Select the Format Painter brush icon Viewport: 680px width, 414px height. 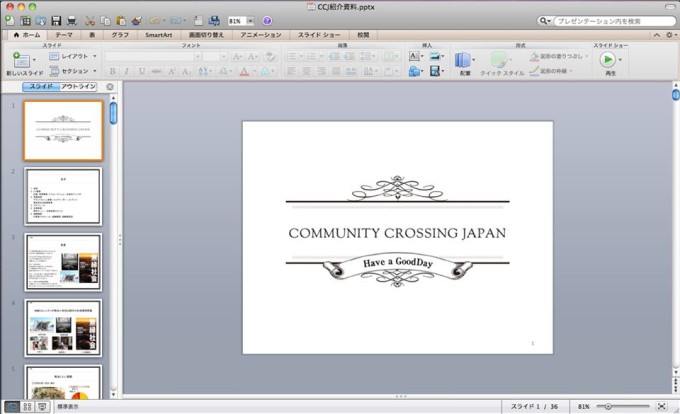[137, 20]
